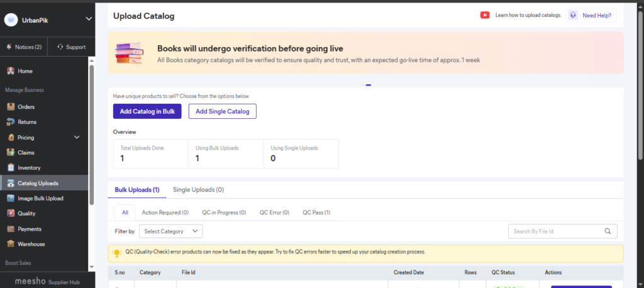Click the sidebar scroll up arrow
Viewport: 644px width, 288px height.
pos(92,61)
